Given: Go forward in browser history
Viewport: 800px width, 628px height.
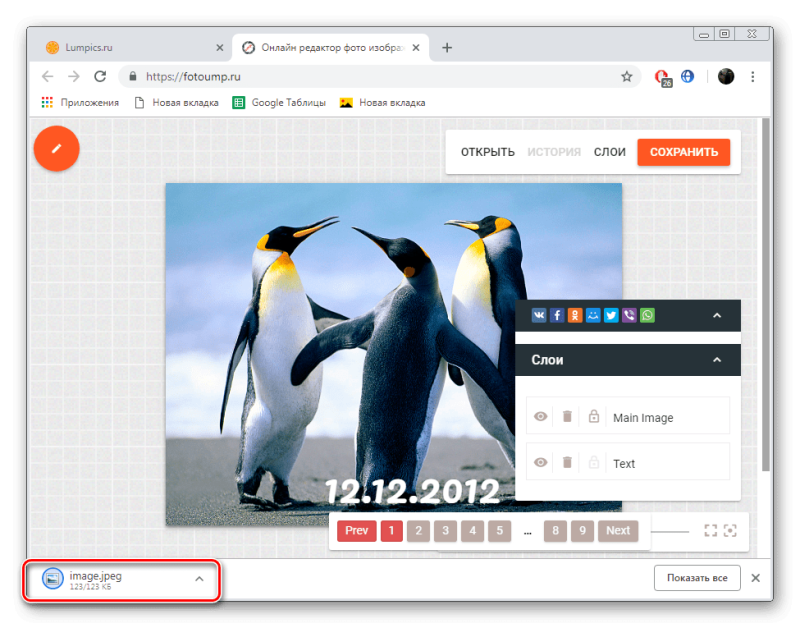Looking at the screenshot, I should 74,77.
